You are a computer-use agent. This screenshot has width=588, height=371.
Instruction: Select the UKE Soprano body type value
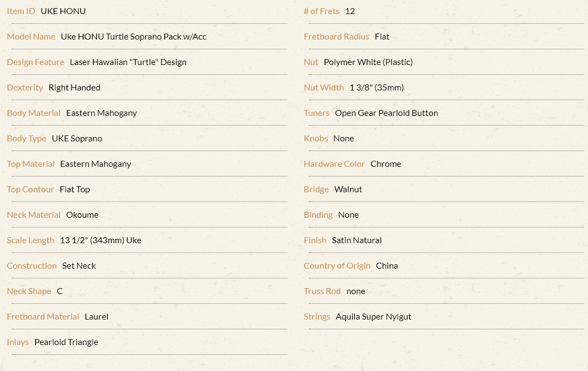tap(77, 139)
